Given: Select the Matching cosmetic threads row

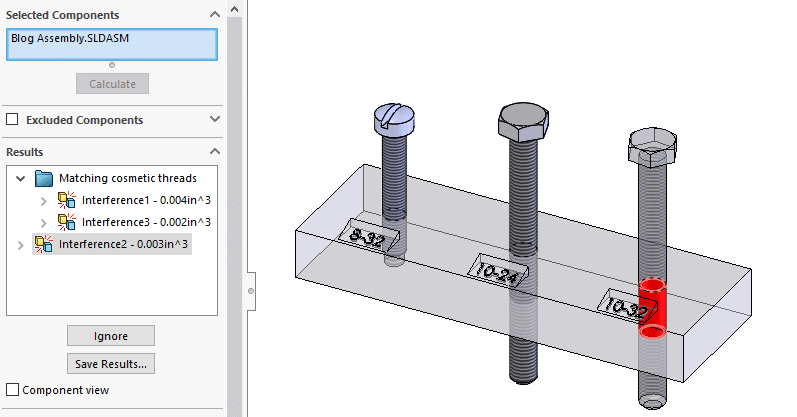Looking at the screenshot, I should tap(128, 178).
